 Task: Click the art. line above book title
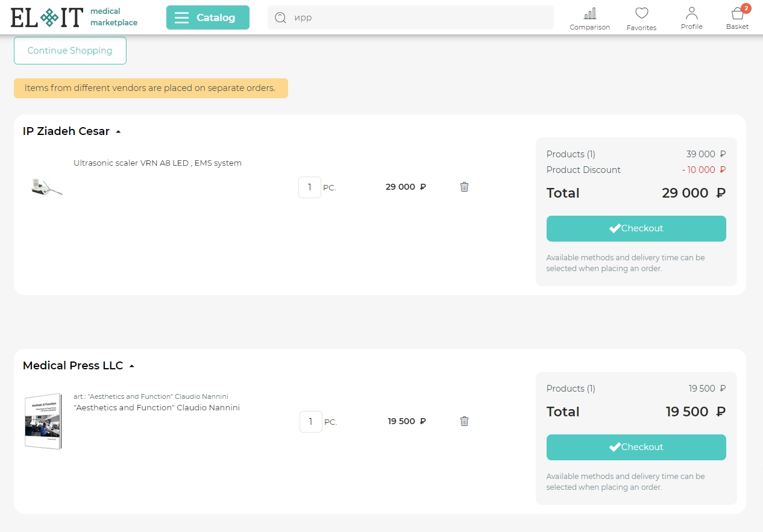pos(151,396)
